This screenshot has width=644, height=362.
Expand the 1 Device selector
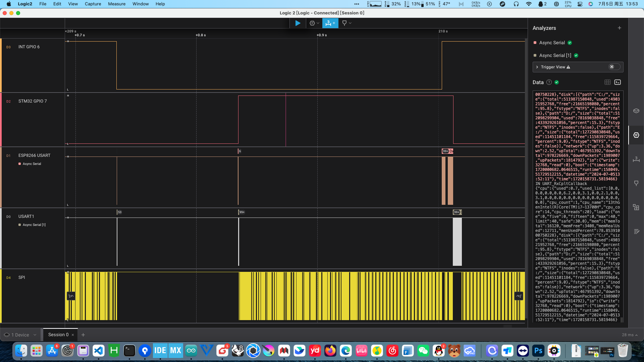pyautogui.click(x=20, y=335)
